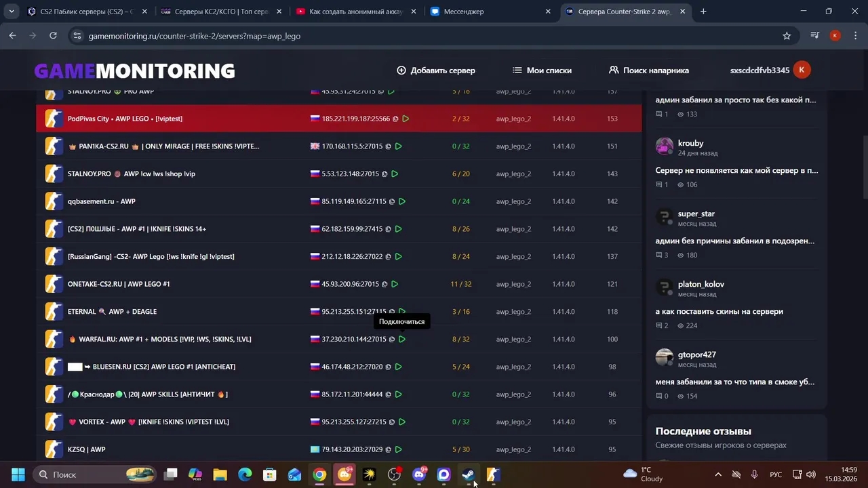Open the Chrome profile icon in the toolbar
This screenshot has width=868, height=488.
pos(835,36)
